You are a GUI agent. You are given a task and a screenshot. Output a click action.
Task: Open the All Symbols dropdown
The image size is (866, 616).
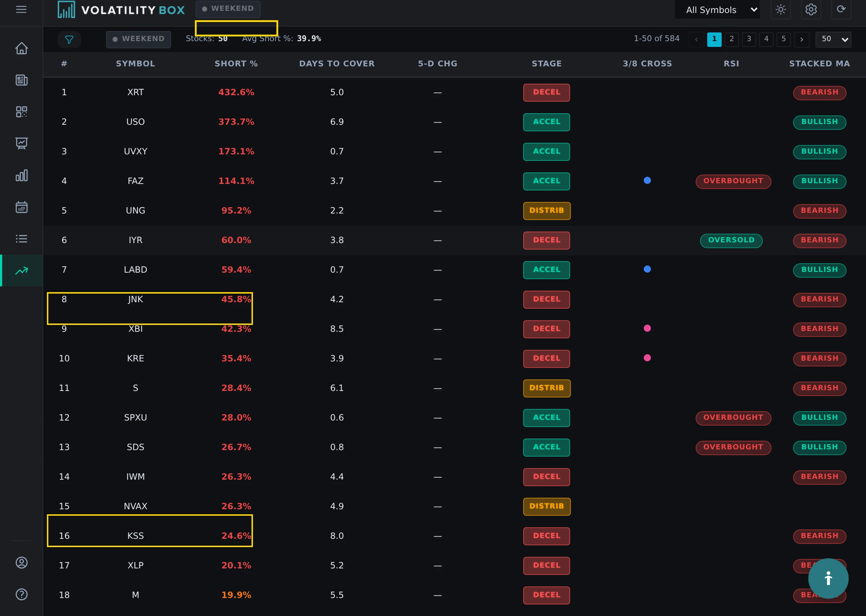[x=717, y=10]
